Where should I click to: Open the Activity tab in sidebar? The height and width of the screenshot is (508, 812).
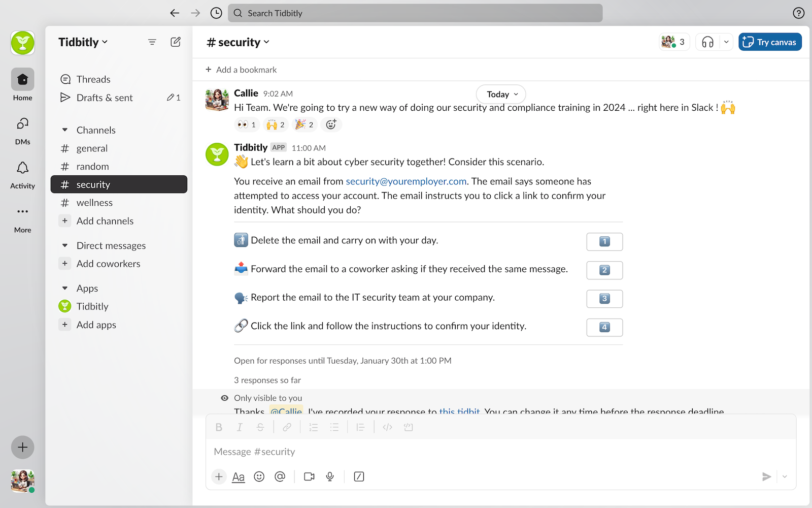[23, 175]
